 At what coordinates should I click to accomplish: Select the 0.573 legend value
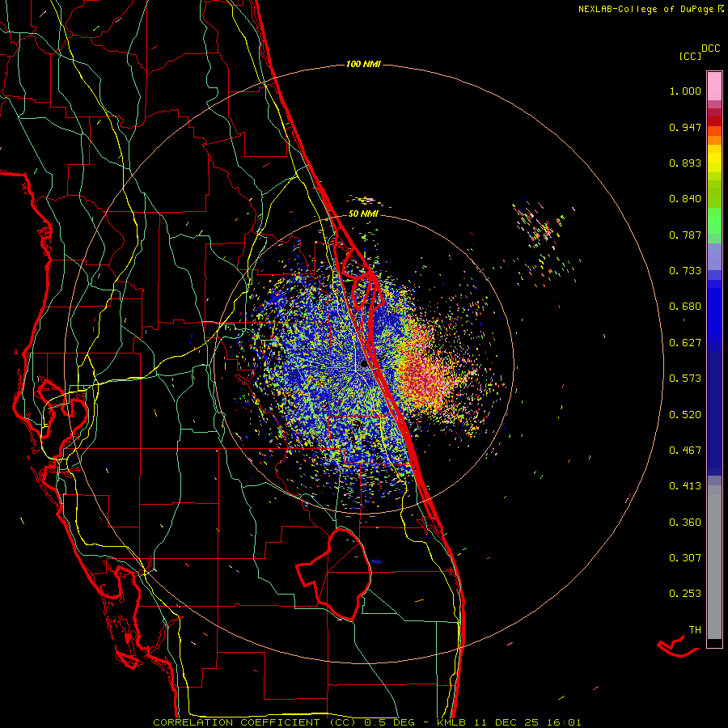point(685,379)
